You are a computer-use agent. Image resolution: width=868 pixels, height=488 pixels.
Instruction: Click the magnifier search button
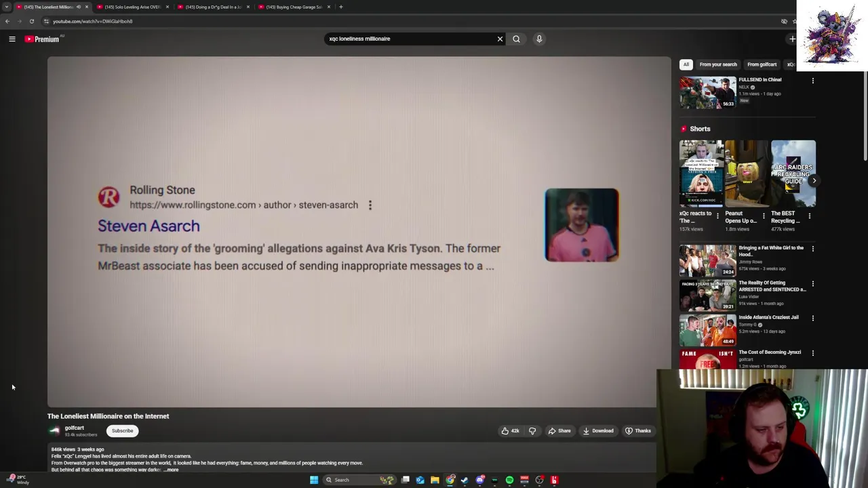click(516, 39)
